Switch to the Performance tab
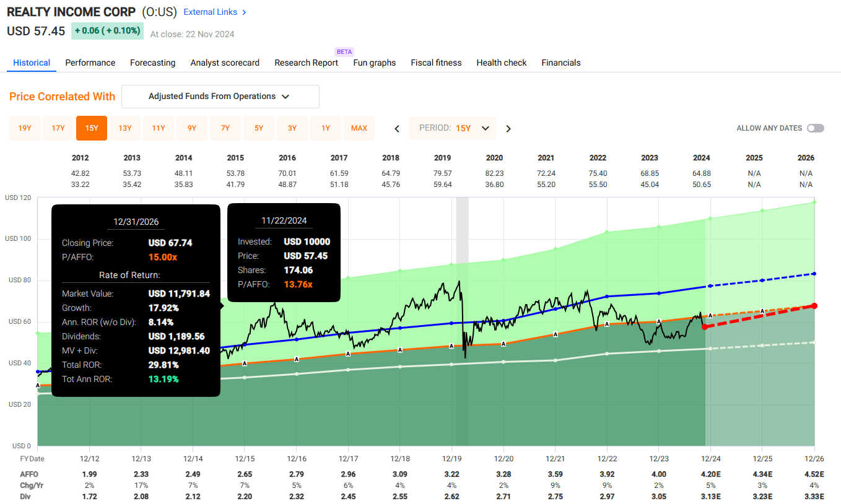This screenshot has width=841, height=504. coord(90,63)
